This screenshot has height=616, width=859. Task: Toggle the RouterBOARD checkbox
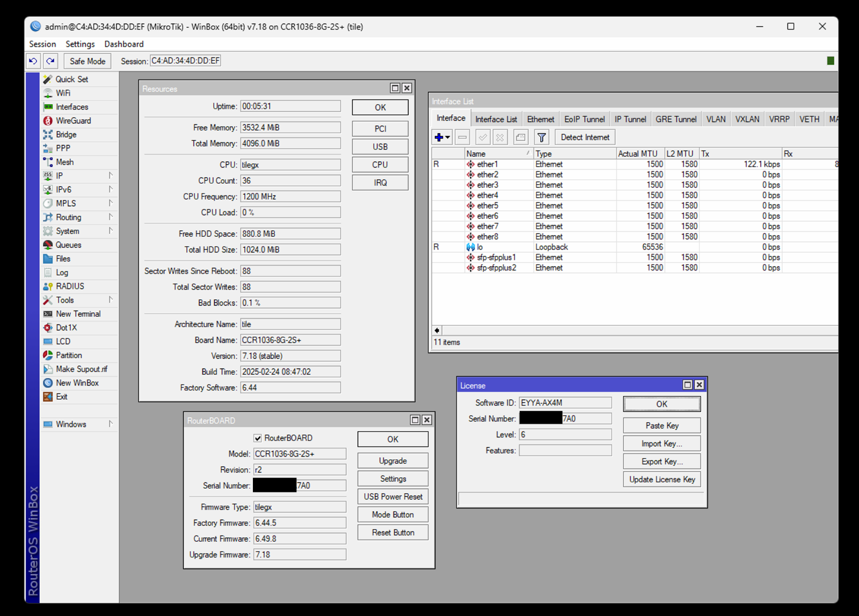(x=258, y=438)
